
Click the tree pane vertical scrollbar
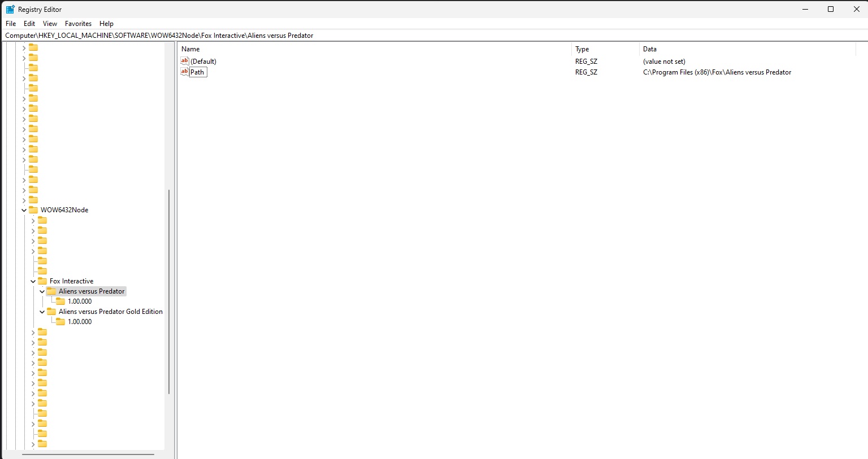pos(169,292)
